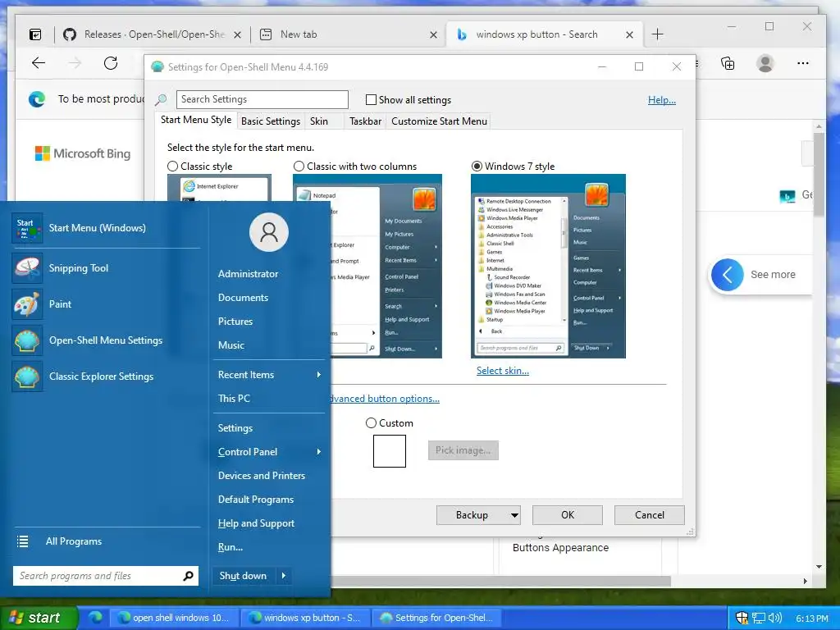
Task: Click taskbar button open shell windows 10
Action: click(x=174, y=618)
